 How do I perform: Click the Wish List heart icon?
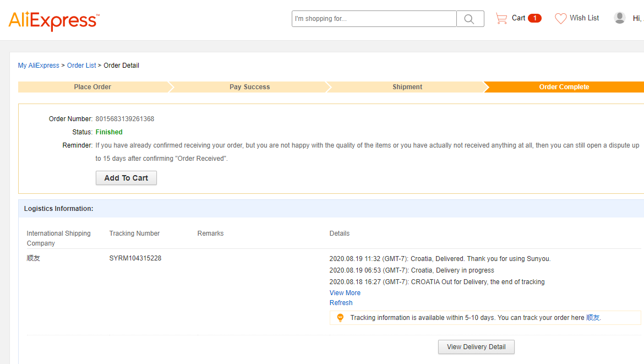click(x=561, y=19)
